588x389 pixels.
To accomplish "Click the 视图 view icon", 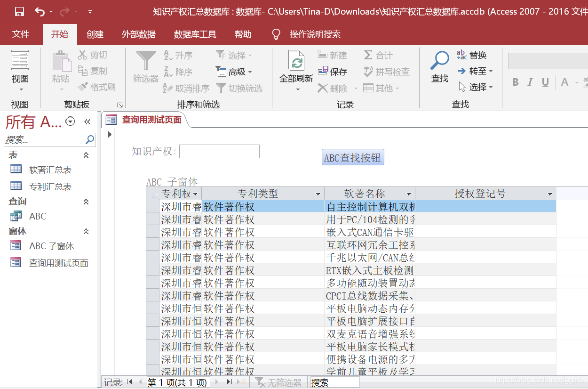I will [x=20, y=60].
